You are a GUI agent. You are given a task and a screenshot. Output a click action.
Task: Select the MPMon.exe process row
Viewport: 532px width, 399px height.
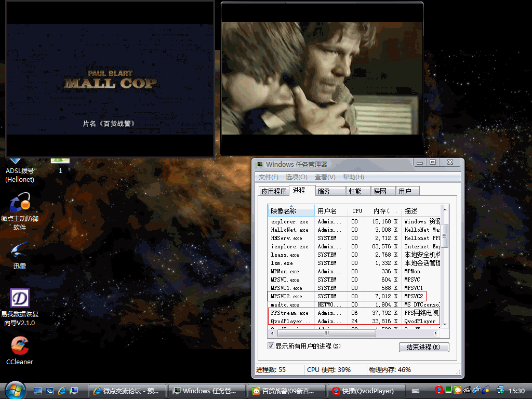click(x=354, y=271)
